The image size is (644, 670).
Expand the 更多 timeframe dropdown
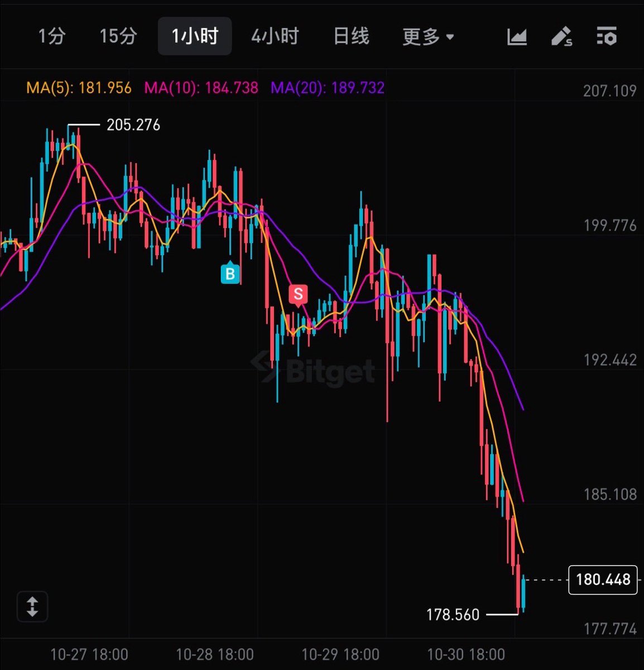click(429, 37)
